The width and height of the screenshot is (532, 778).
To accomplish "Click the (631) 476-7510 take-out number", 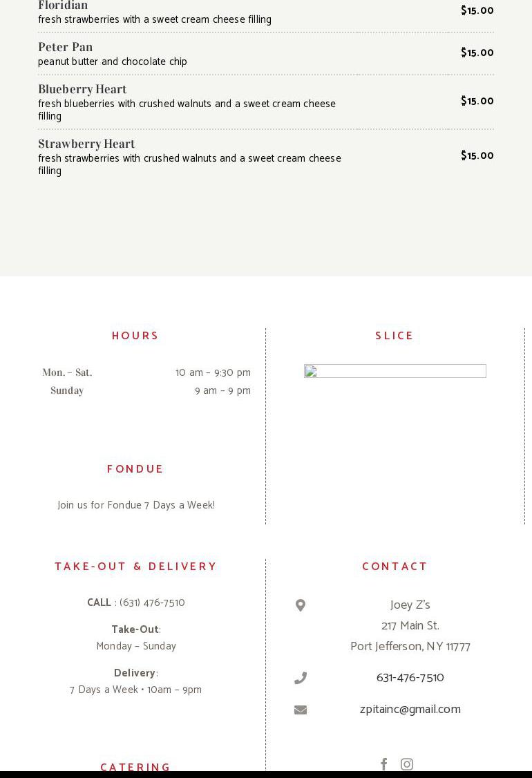I will pos(152,603).
